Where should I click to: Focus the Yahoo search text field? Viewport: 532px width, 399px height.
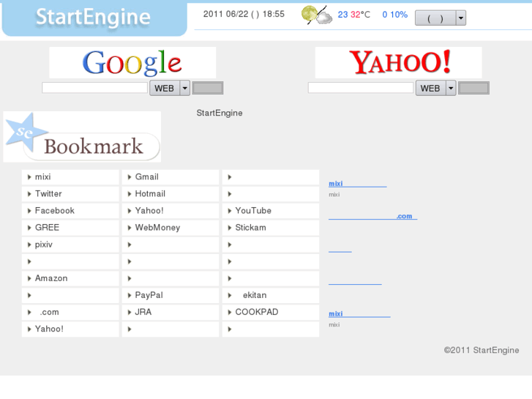pyautogui.click(x=361, y=88)
